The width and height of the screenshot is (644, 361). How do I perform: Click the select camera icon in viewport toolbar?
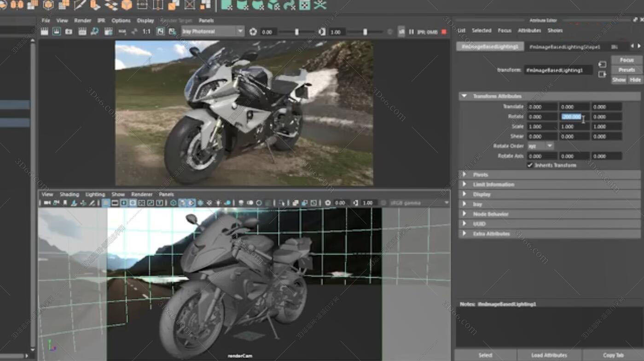[x=47, y=203]
